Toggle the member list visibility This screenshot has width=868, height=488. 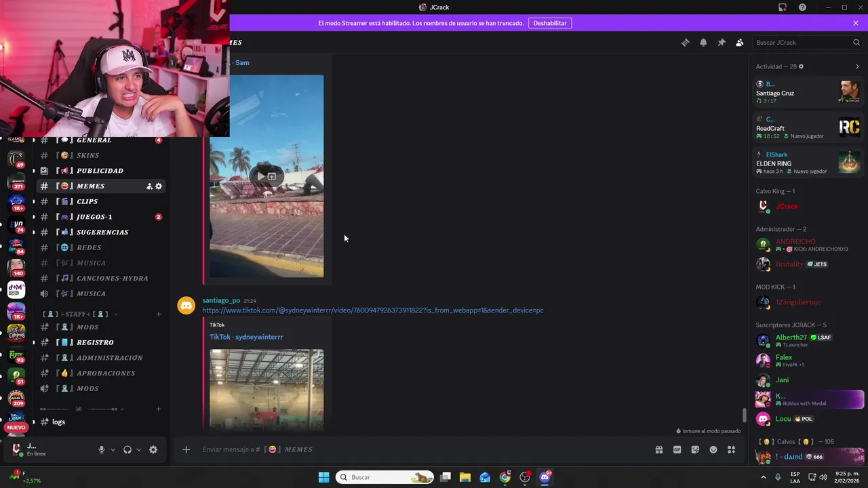click(740, 42)
